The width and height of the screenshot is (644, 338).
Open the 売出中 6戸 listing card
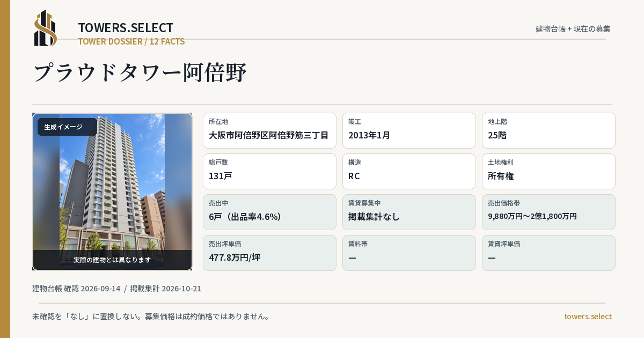tap(269, 212)
